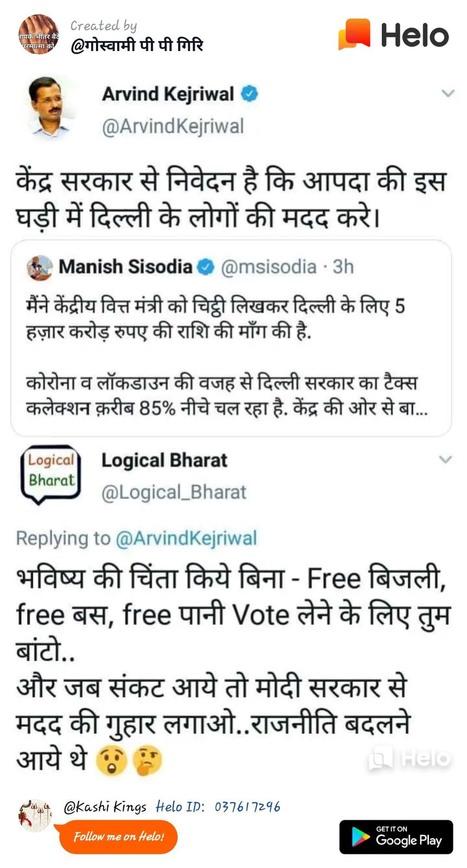Screen dimensions: 467x868
Task: Click the Helo watermark near the tweet
Action: tap(409, 758)
